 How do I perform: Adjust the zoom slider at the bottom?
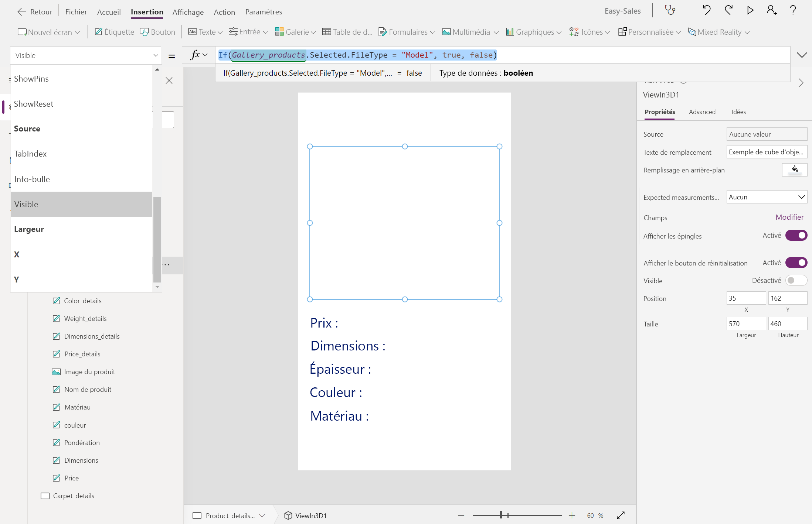coord(501,515)
